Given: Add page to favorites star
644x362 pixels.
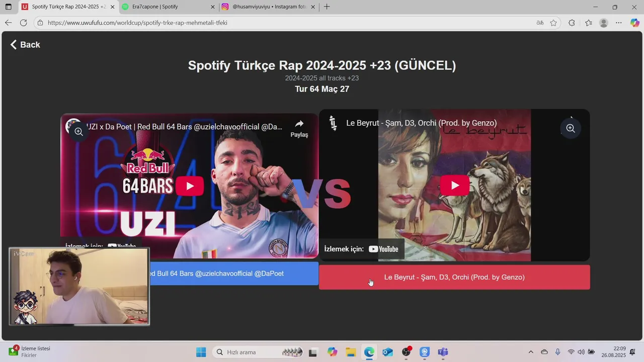Looking at the screenshot, I should [553, 23].
